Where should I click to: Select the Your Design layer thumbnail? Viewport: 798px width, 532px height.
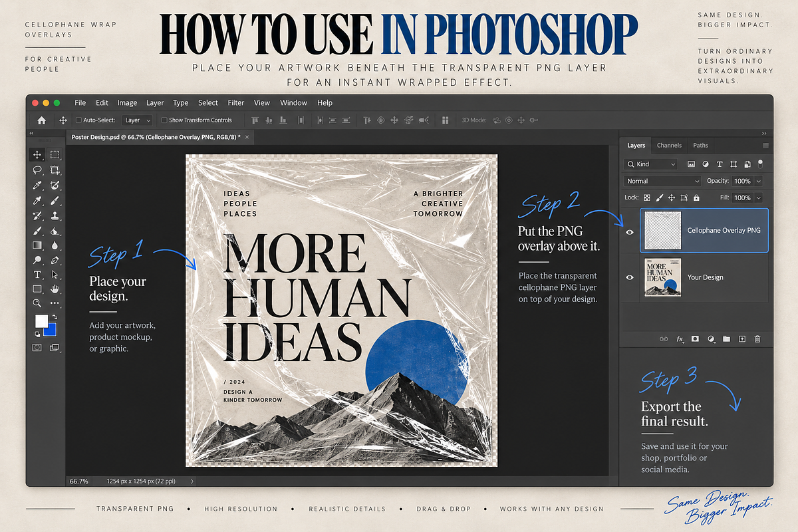[x=662, y=277]
